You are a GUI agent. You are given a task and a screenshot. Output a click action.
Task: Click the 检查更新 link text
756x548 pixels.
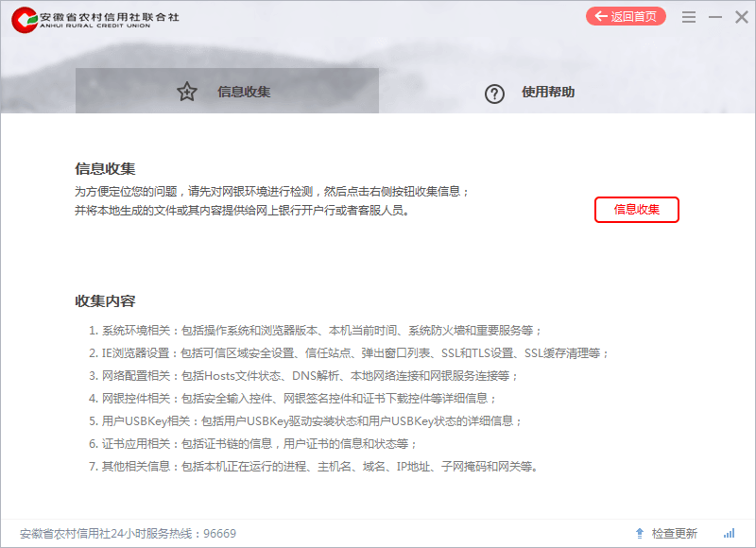(675, 534)
